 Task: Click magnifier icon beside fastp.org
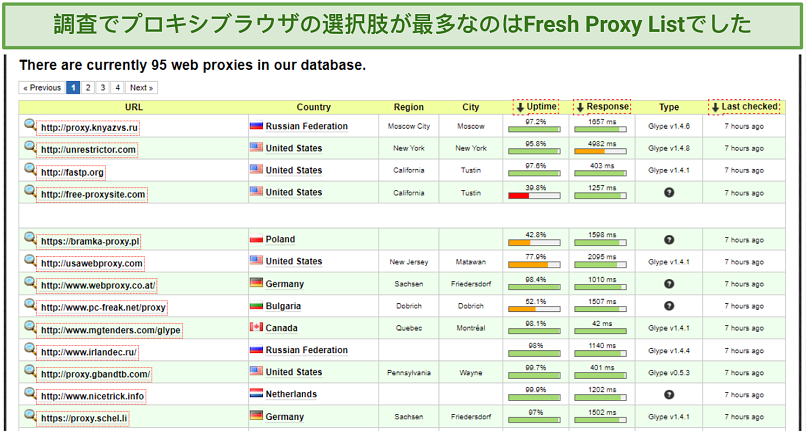click(x=30, y=169)
